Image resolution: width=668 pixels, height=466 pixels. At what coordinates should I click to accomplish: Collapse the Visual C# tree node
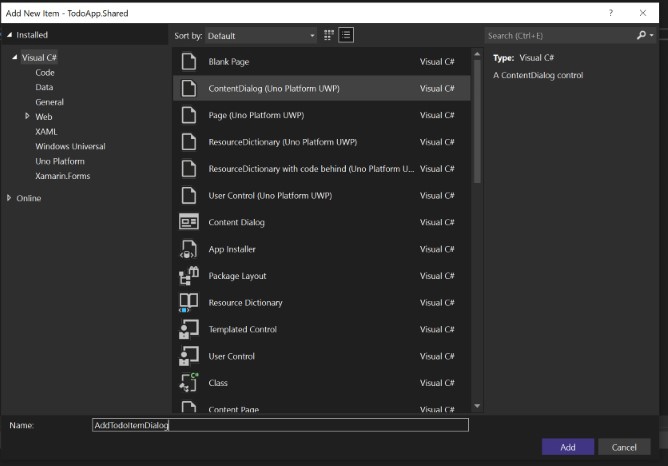point(15,57)
